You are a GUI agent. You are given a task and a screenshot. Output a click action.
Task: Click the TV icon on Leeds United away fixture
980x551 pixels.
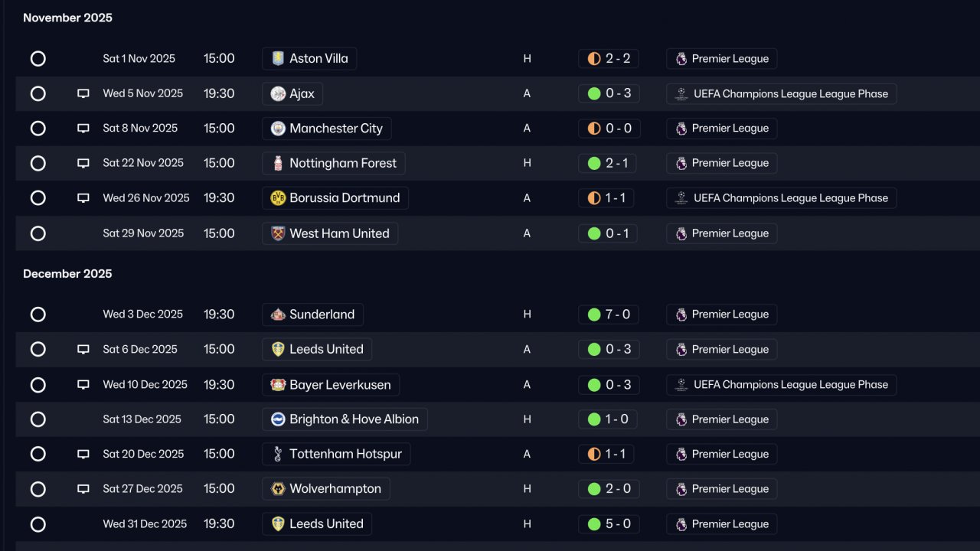pos(83,350)
